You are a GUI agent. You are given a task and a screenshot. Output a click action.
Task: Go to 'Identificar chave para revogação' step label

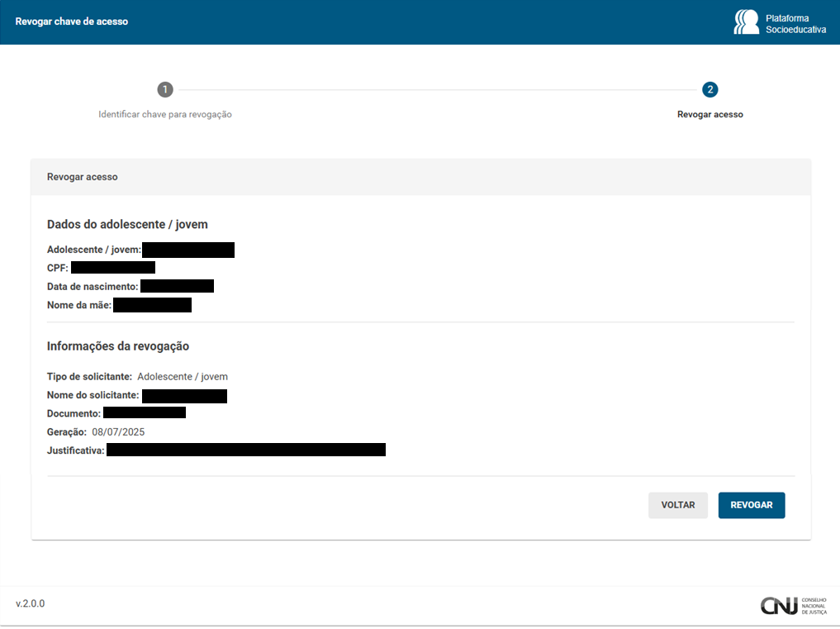tap(165, 114)
